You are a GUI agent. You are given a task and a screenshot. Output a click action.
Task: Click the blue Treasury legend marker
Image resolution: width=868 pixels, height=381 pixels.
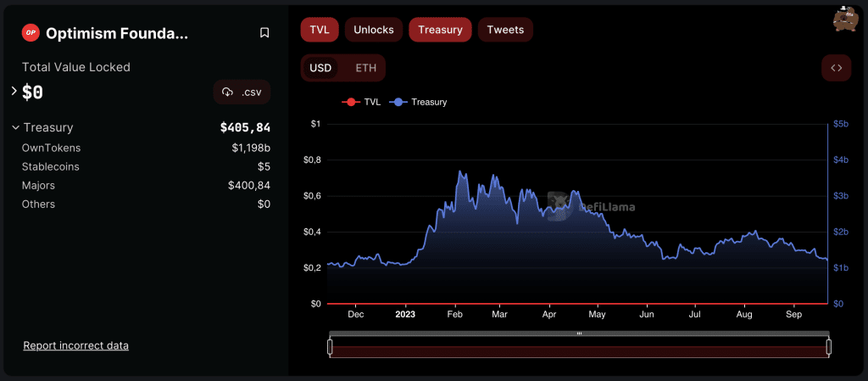[x=398, y=102]
